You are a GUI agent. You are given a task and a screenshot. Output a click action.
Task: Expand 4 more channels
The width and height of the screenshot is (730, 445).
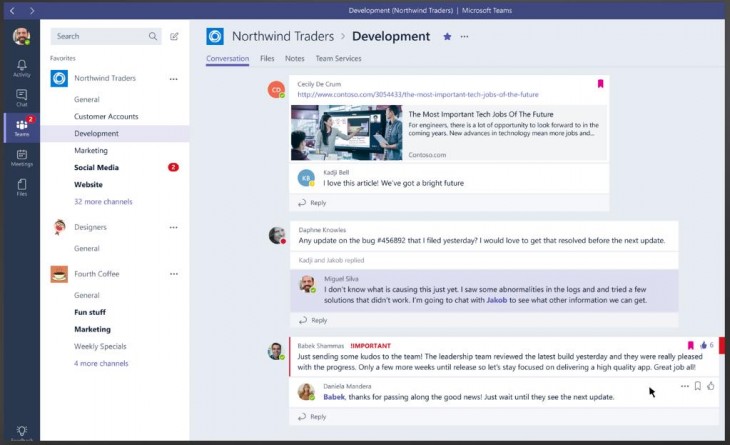[101, 364]
